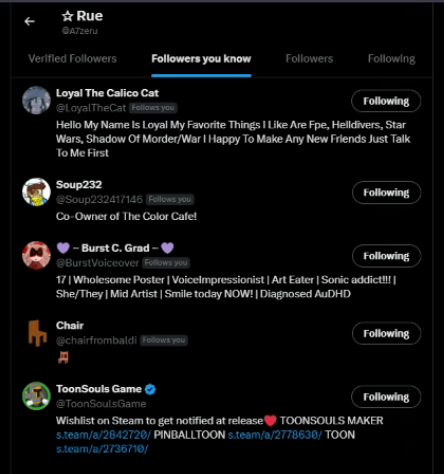This screenshot has height=474, width=444.
Task: Click Burst C. Grad's avatar
Action: click(36, 255)
